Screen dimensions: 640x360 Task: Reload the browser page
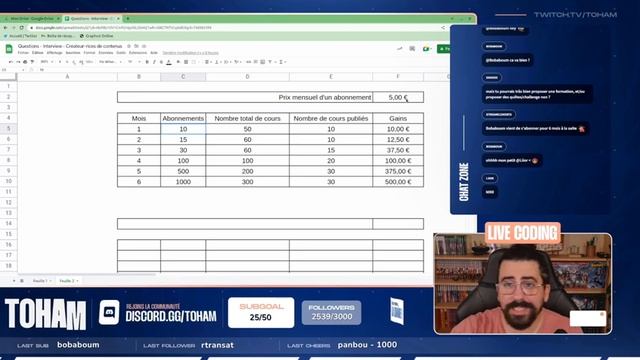pyautogui.click(x=21, y=28)
